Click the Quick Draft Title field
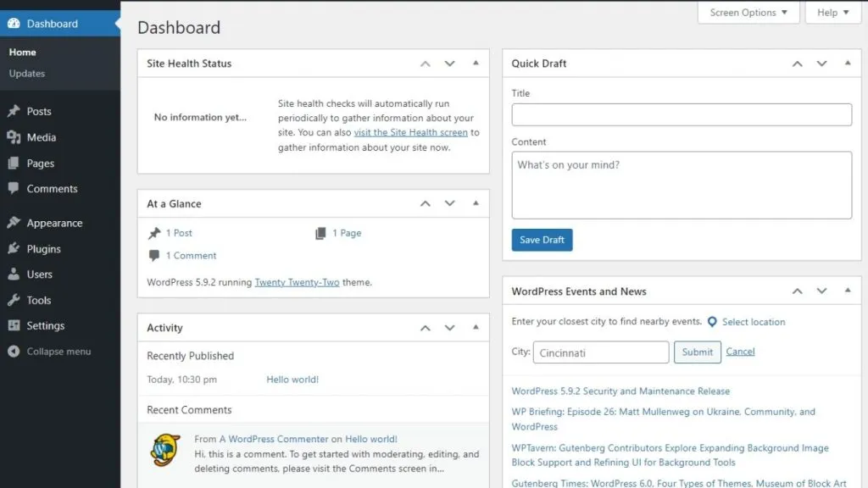The height and width of the screenshot is (488, 868). tap(682, 114)
